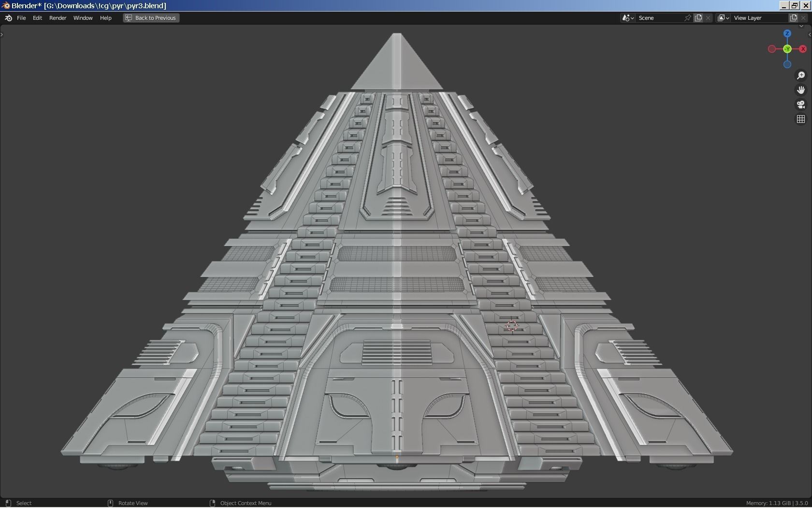This screenshot has width=812, height=508.
Task: Close the Blender window
Action: coord(806,6)
